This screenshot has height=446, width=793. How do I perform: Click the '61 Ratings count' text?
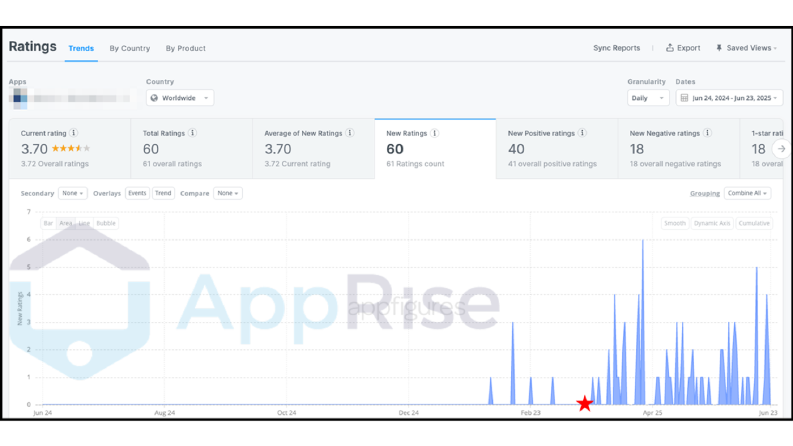[415, 164]
